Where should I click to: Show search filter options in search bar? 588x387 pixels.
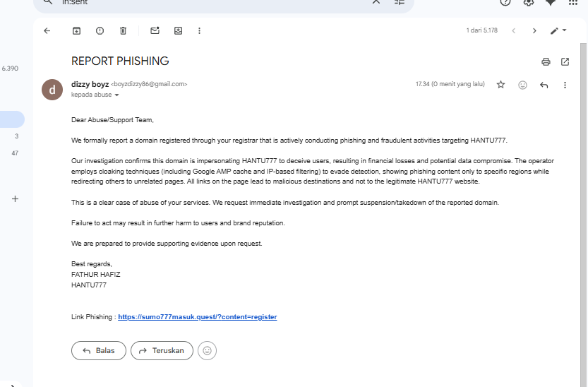click(x=400, y=2)
